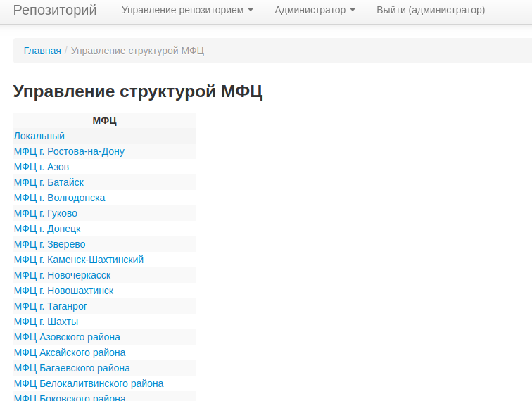Image resolution: width=532 pixels, height=401 pixels.
Task: Click Выйти (администратор) to log out
Action: click(x=430, y=11)
